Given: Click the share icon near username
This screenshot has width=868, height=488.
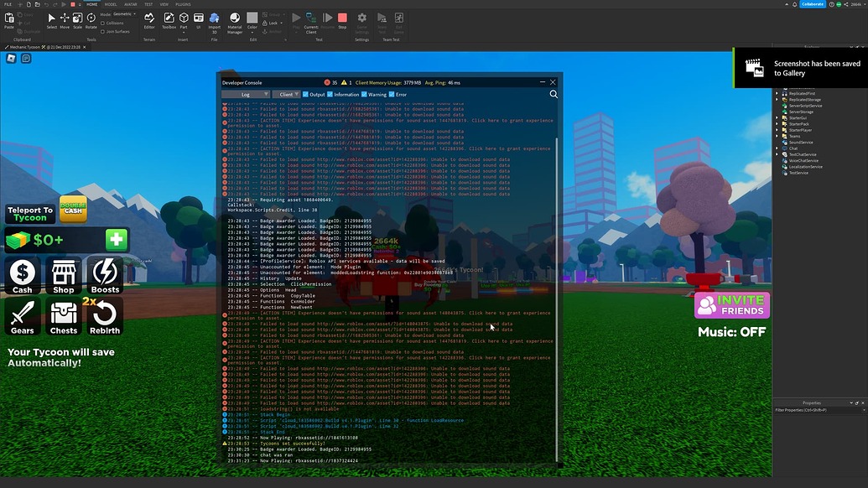Looking at the screenshot, I should pos(845,4).
